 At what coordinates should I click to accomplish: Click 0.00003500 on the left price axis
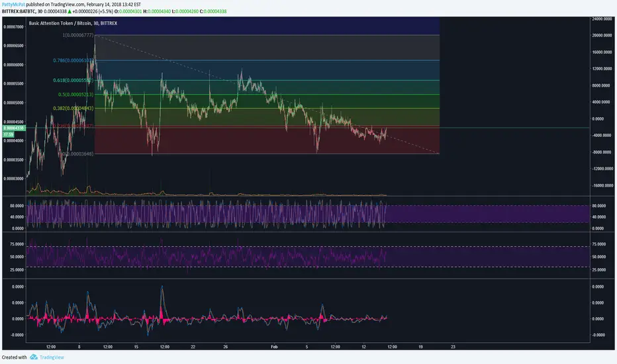[x=14, y=160]
